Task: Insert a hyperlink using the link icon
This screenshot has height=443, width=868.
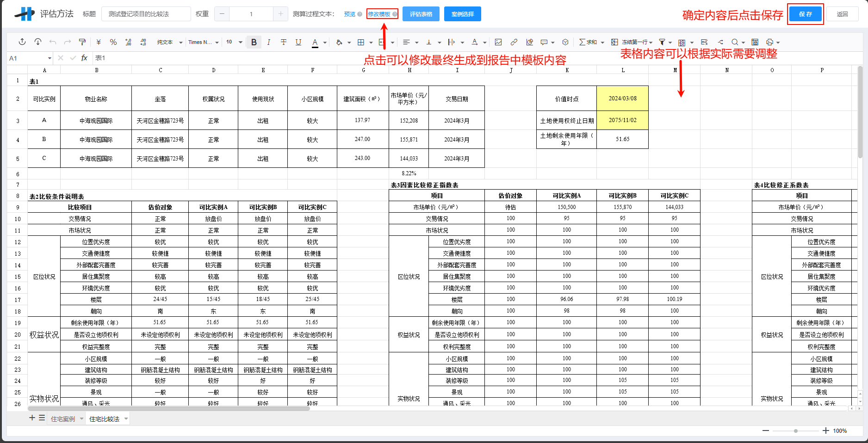Action: [514, 42]
